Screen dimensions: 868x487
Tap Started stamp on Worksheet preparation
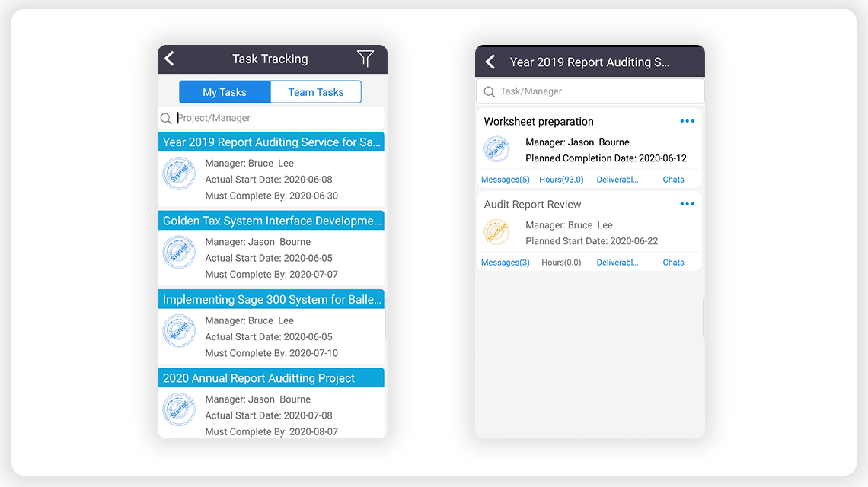[496, 149]
